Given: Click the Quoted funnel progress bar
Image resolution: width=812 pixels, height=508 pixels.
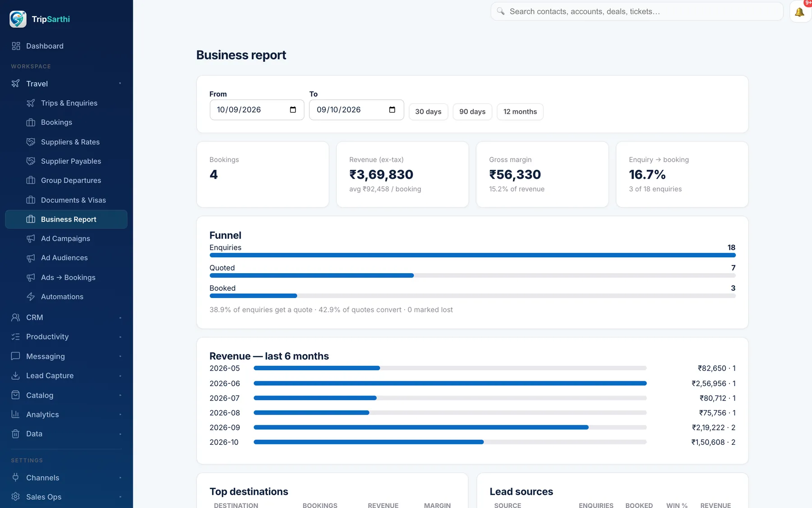Looking at the screenshot, I should [x=472, y=275].
